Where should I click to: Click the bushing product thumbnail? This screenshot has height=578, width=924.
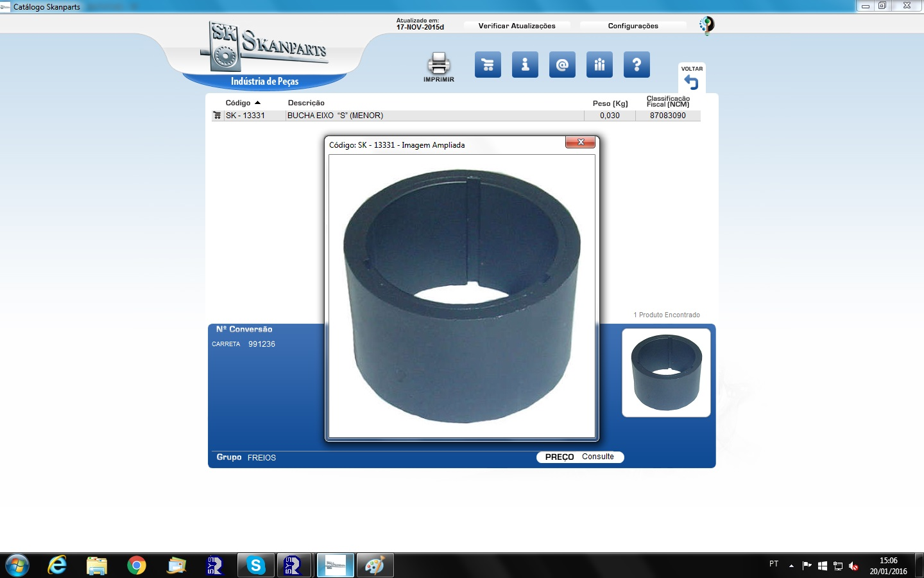(666, 372)
